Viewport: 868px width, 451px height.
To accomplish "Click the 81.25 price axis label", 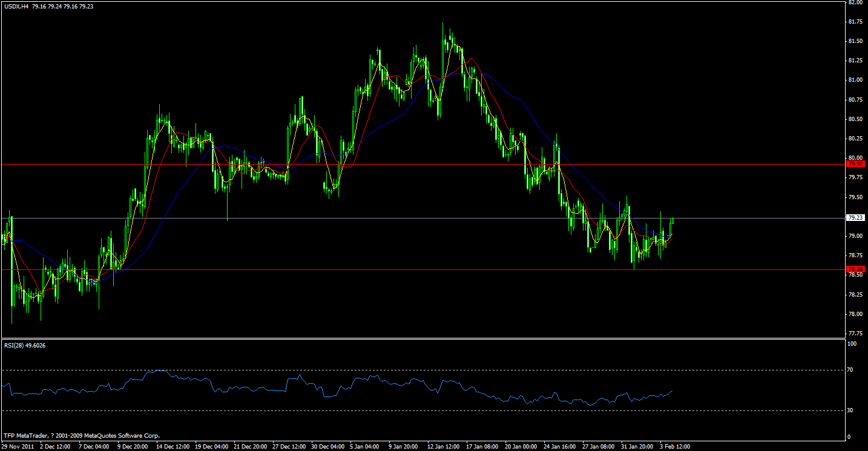I will tap(855, 61).
